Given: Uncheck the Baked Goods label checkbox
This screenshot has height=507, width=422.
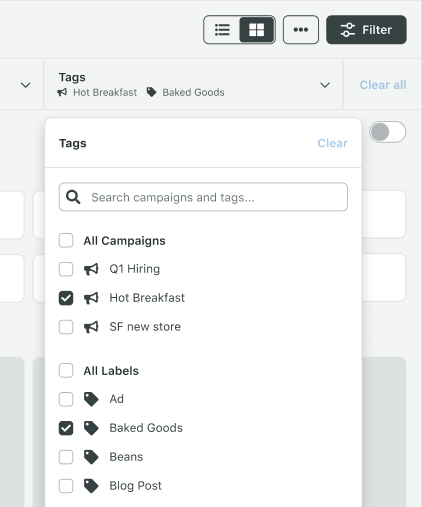Looking at the screenshot, I should [x=66, y=428].
